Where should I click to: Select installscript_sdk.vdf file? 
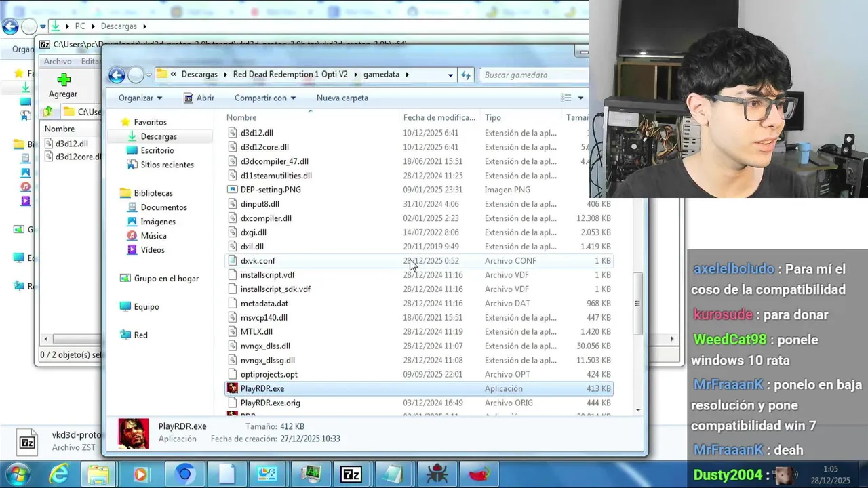[x=275, y=289]
